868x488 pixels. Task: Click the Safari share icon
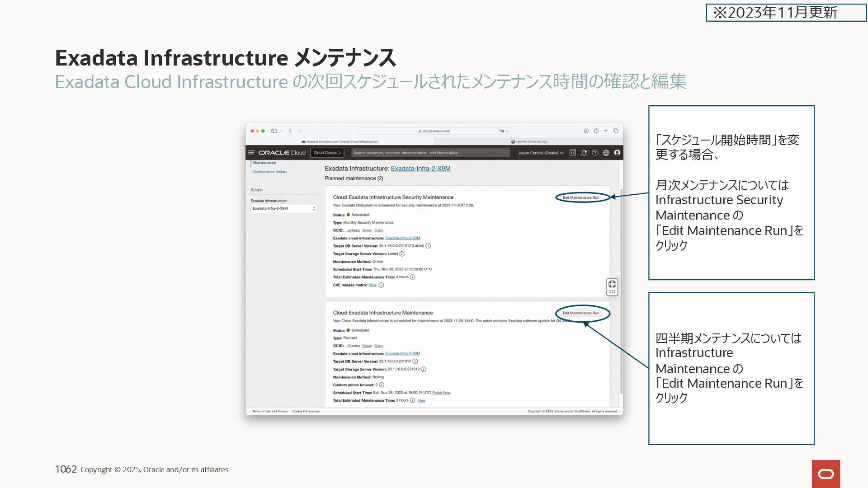tap(596, 131)
